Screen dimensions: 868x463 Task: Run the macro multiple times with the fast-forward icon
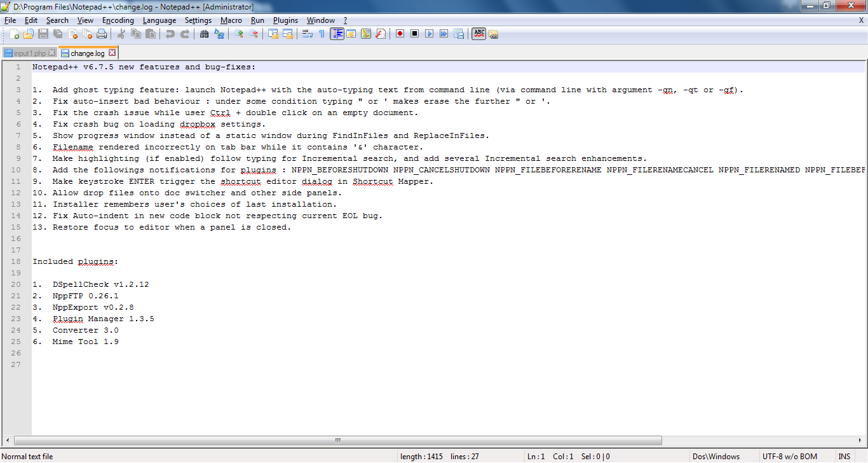(444, 34)
